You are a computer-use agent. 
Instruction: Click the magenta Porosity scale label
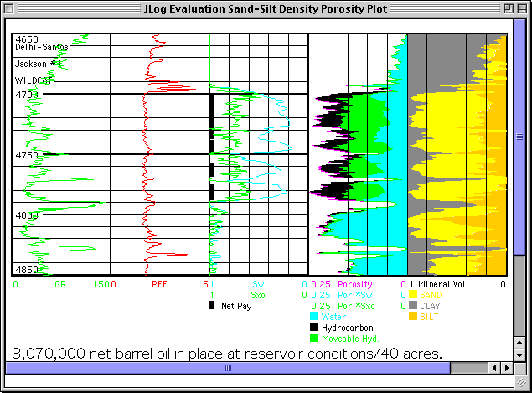pos(354,284)
